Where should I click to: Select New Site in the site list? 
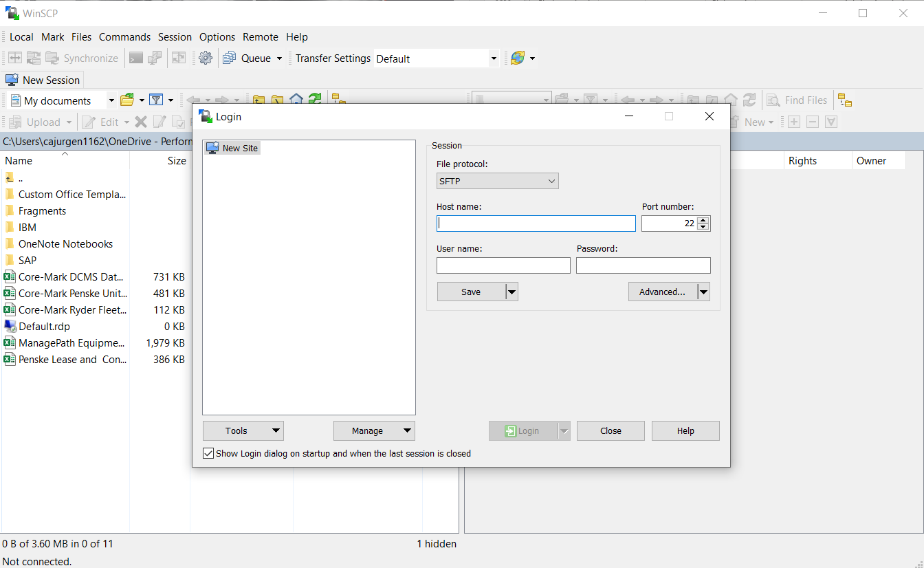pos(232,148)
